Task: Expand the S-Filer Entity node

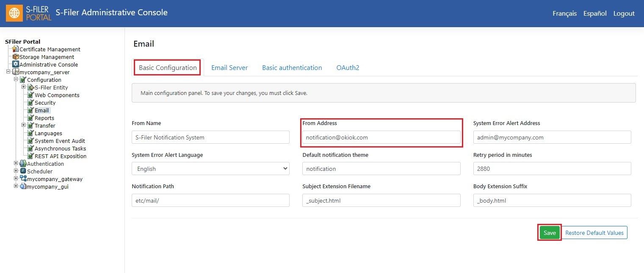Action: pyautogui.click(x=24, y=87)
